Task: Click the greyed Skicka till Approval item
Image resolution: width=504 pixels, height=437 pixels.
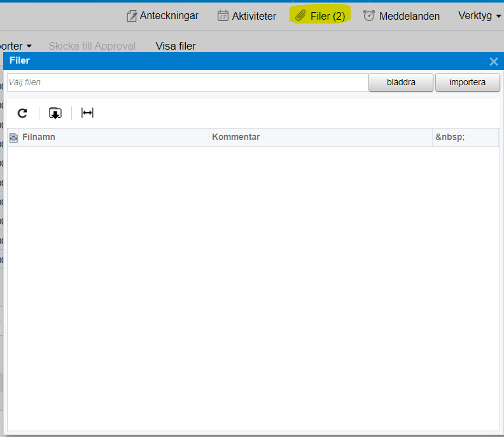Action: tap(92, 46)
